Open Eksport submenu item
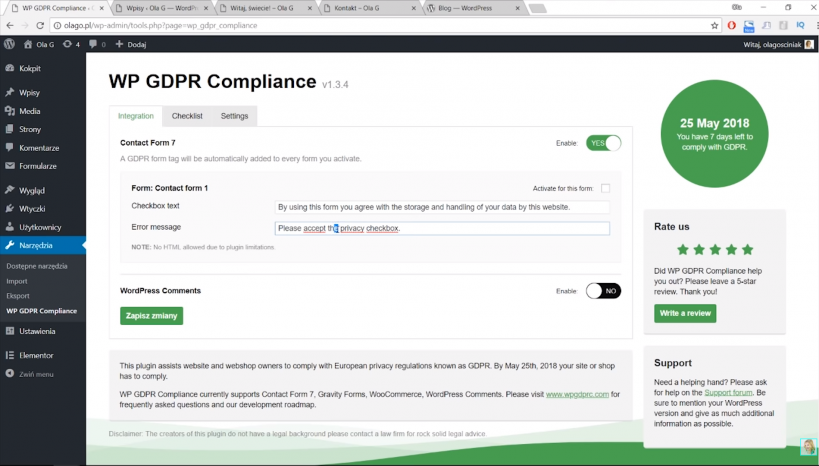The width and height of the screenshot is (819, 466). (18, 296)
